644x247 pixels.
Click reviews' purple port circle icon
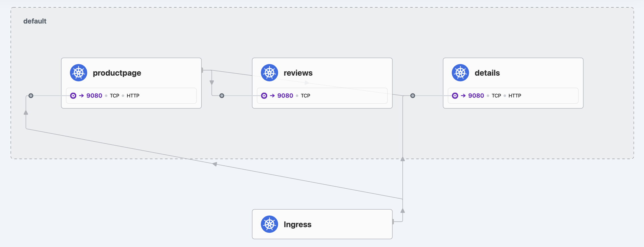(264, 96)
